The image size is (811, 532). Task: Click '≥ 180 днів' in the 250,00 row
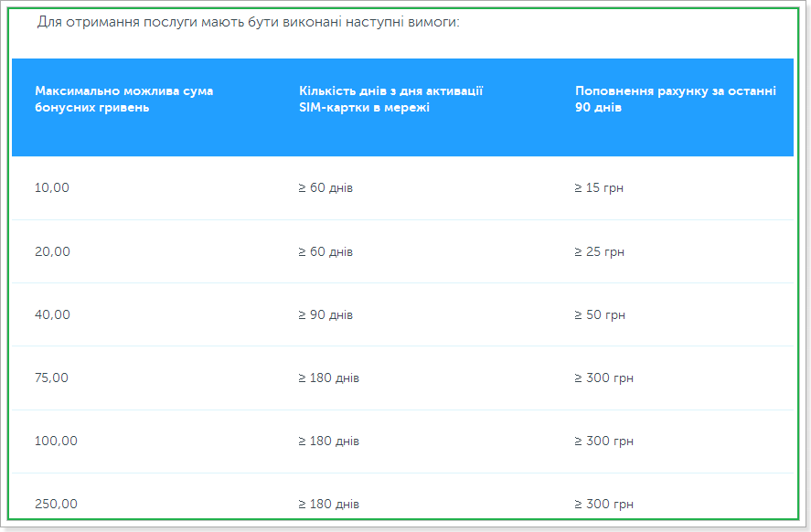pos(328,504)
